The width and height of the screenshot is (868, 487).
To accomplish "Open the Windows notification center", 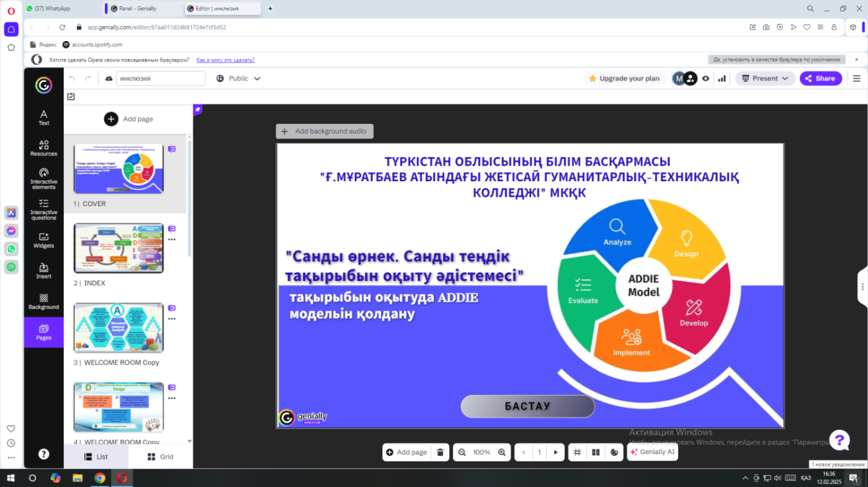I will point(855,478).
